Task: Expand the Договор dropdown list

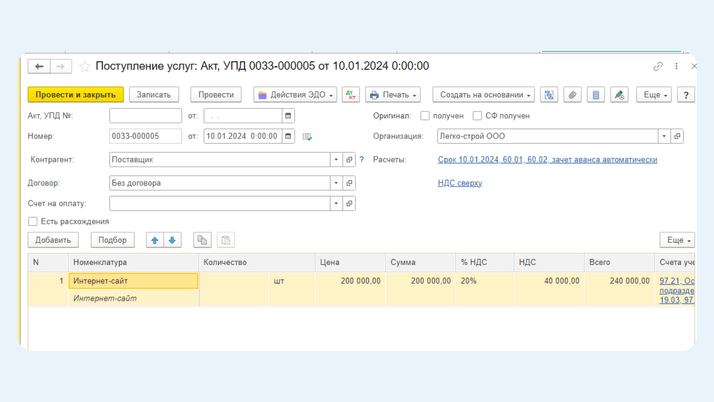Action: (336, 183)
